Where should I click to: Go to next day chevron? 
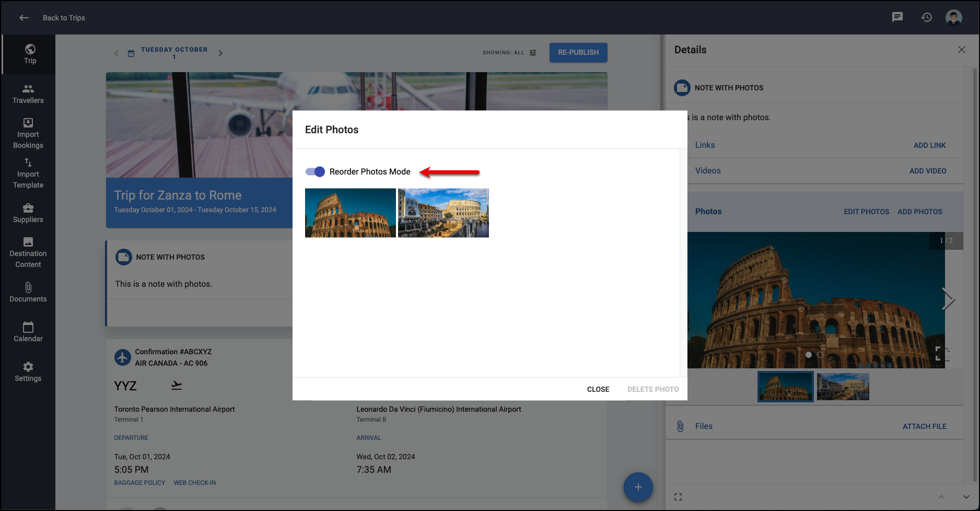220,53
